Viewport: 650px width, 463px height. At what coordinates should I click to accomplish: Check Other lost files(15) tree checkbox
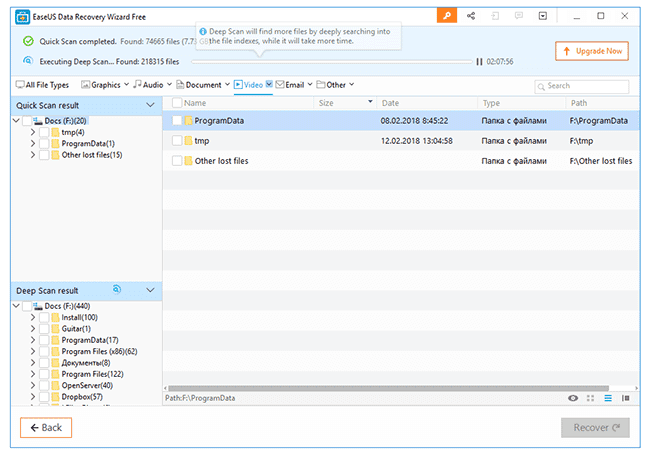click(44, 155)
